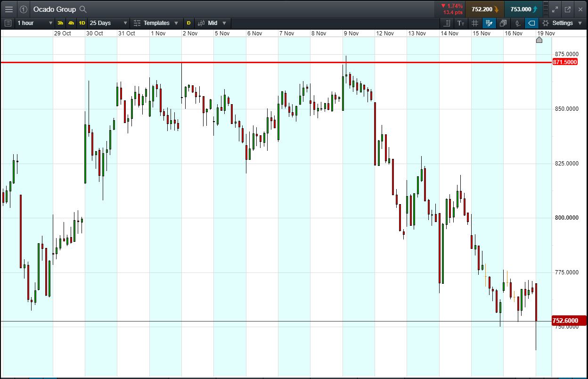Click the 29 Oct date label
Image resolution: width=588 pixels, height=379 pixels.
(x=62, y=33)
